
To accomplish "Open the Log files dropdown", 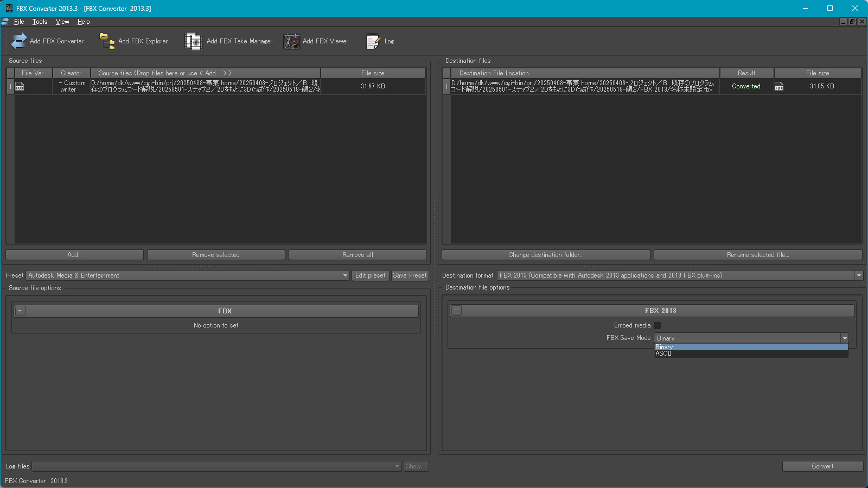I will [397, 466].
